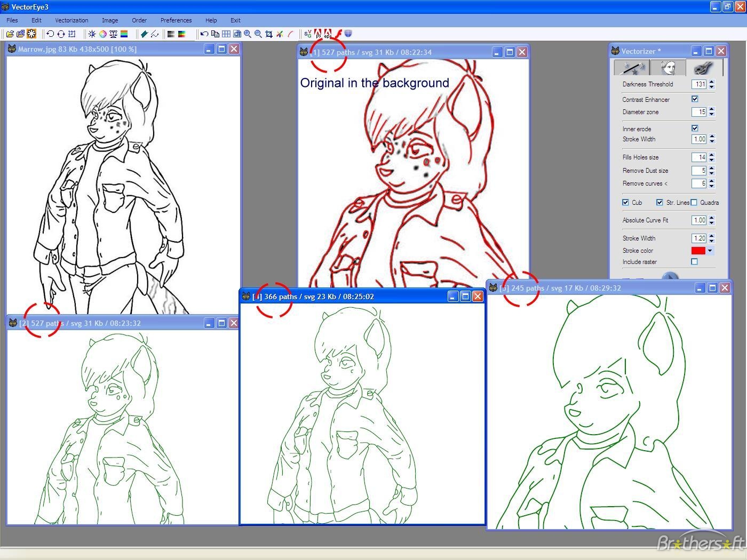Viewport: 747px width, 560px height.
Task: Click the red Stroke color swatch
Action: (x=698, y=251)
